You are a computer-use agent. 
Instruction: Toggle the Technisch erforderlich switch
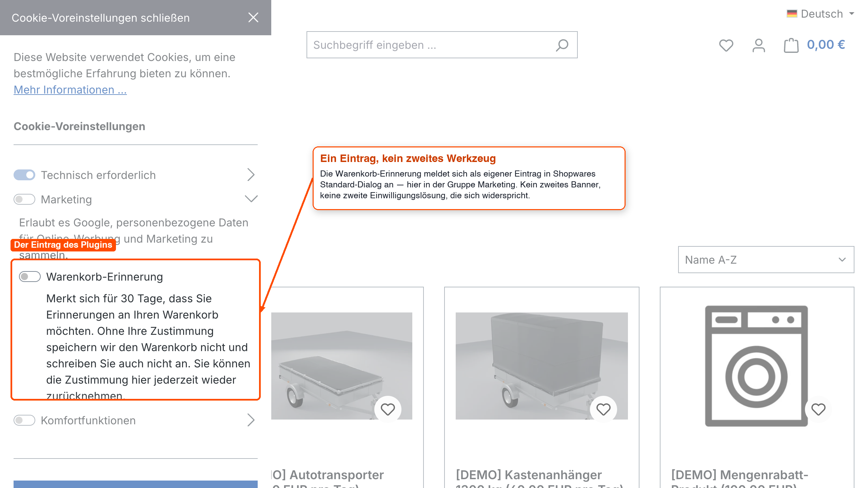(24, 175)
